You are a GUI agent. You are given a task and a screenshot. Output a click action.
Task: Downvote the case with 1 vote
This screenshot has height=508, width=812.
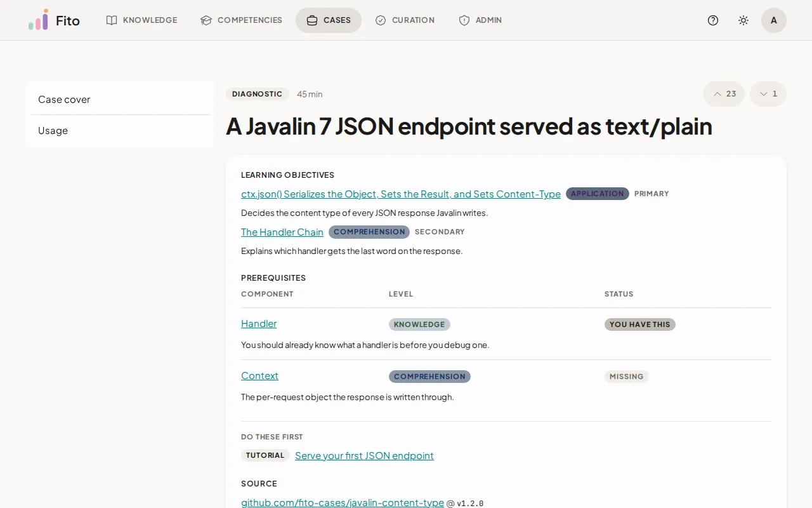tap(768, 94)
